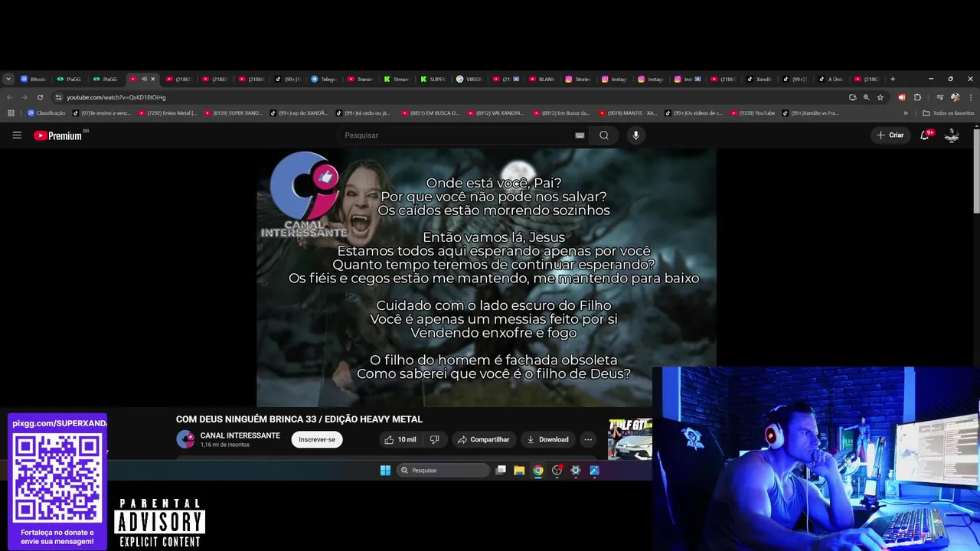
Task: Start voice search with microphone icon
Action: pos(635,135)
